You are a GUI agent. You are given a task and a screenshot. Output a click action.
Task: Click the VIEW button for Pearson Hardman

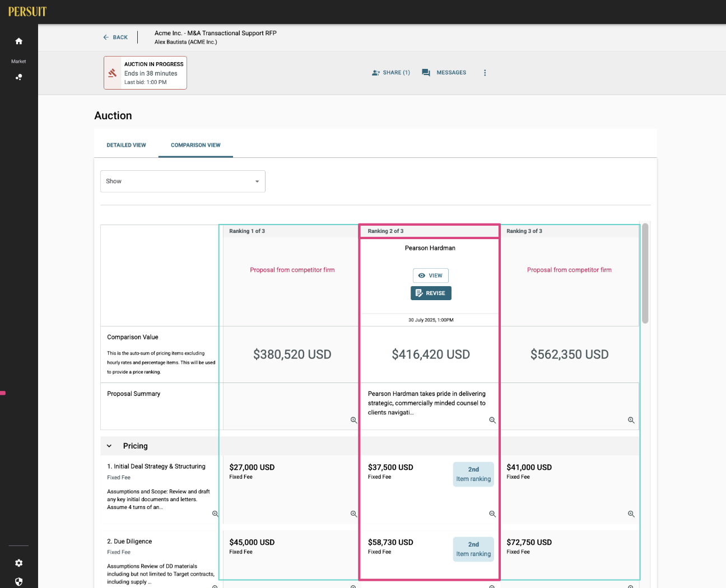(x=431, y=276)
